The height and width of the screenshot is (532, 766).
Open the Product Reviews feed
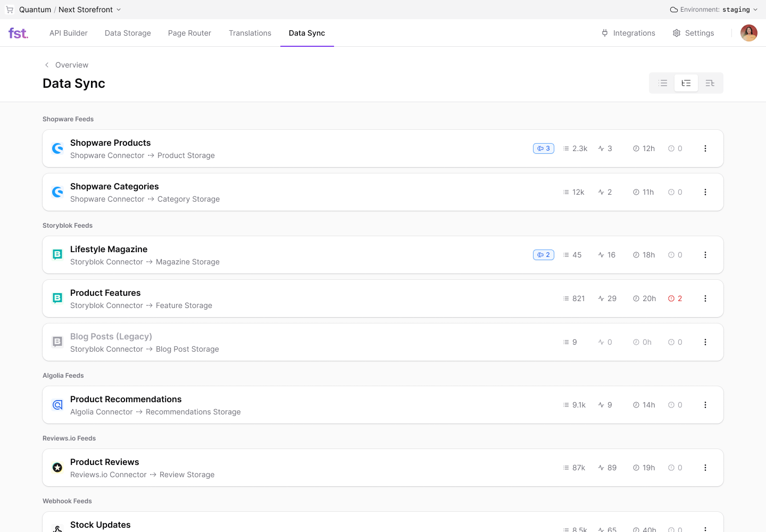[383, 468]
